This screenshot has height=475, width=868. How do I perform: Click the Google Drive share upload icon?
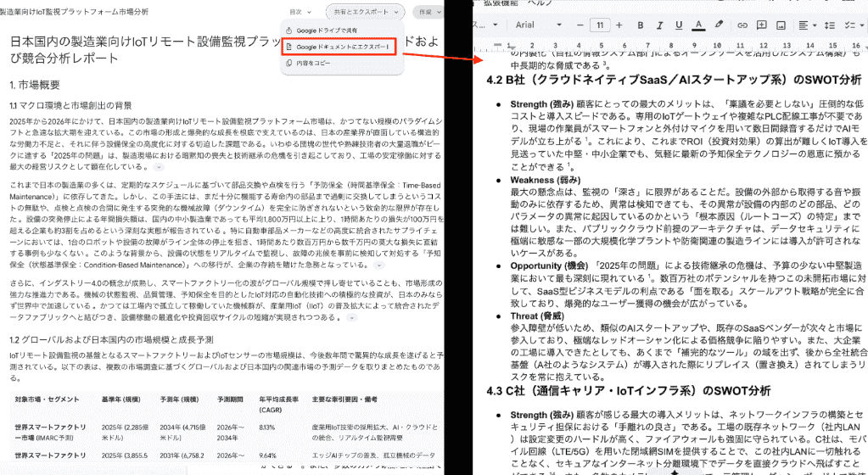(289, 31)
